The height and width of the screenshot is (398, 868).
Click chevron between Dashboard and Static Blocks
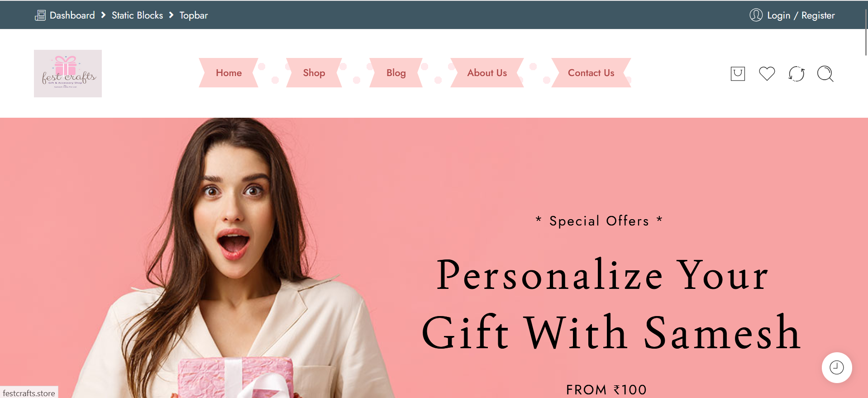(103, 15)
